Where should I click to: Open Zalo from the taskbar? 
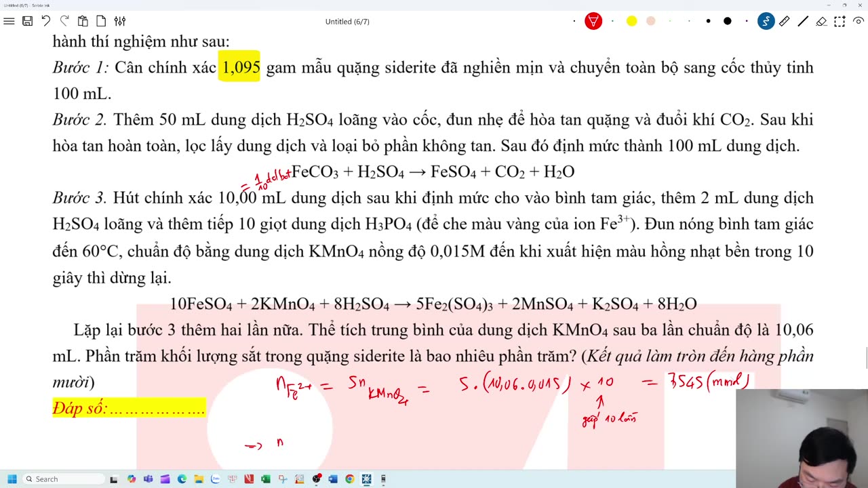pyautogui.click(x=216, y=479)
